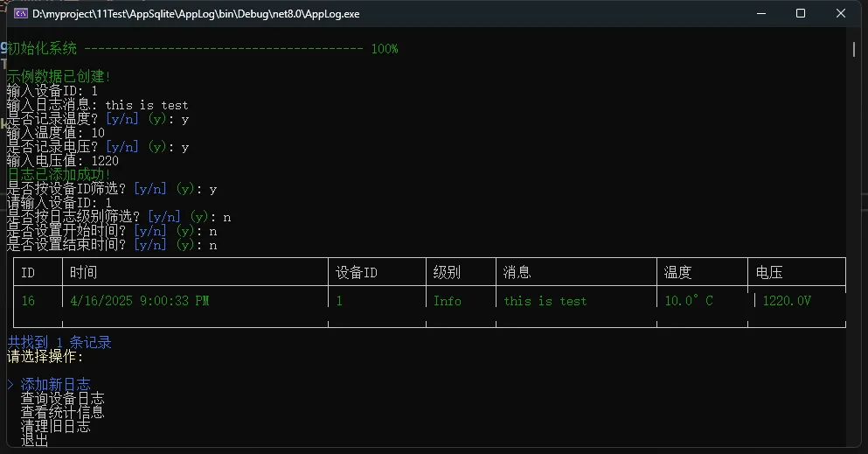
Task: Select the 添加新日志 menu option
Action: pyautogui.click(x=55, y=384)
